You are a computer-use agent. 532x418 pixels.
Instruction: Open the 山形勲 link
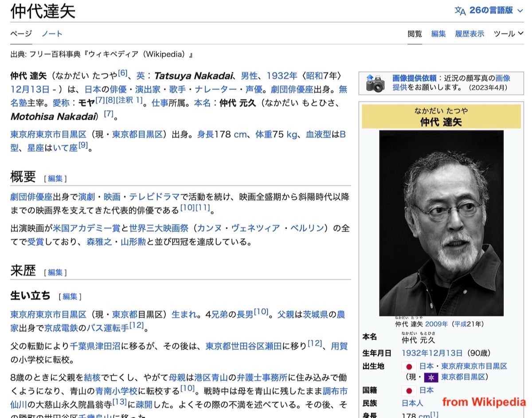coord(133,242)
